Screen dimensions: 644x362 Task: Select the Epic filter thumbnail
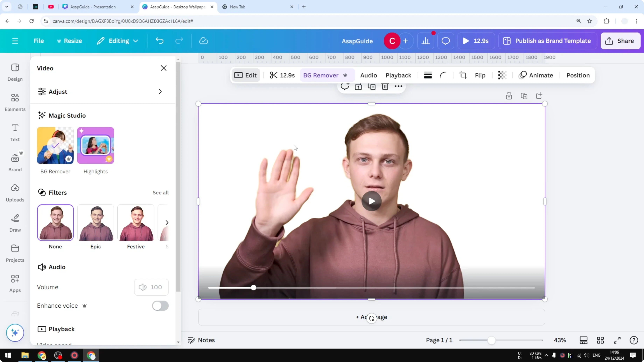coord(96,222)
